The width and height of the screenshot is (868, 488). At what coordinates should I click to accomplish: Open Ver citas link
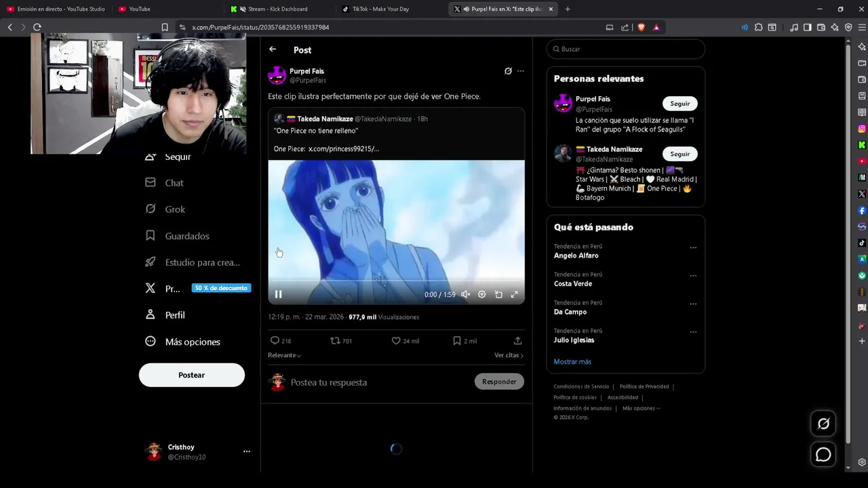coord(509,355)
